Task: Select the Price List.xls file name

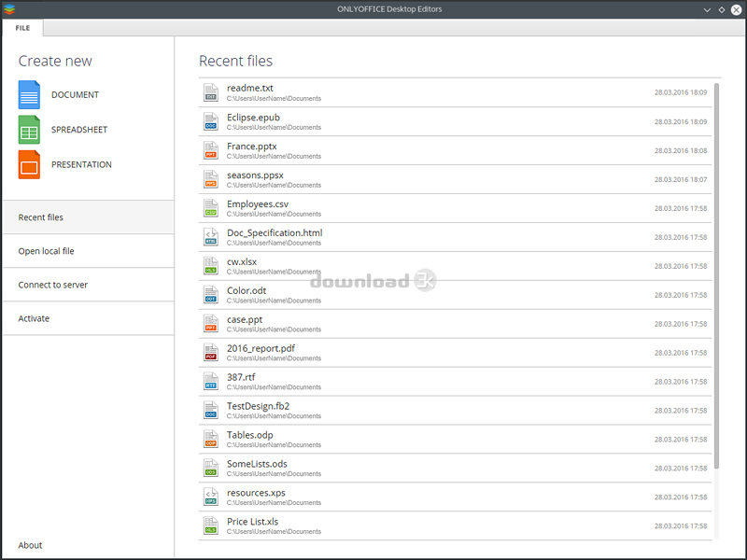Action: (252, 522)
